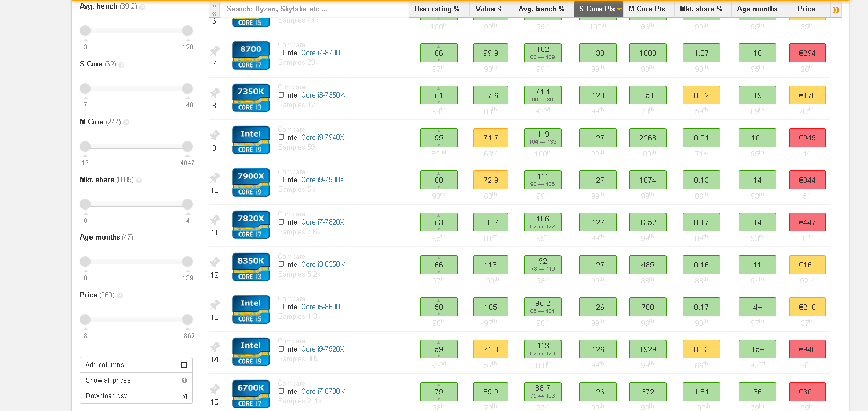Tick the compare checkbox for Core i9-7900X

(x=281, y=180)
